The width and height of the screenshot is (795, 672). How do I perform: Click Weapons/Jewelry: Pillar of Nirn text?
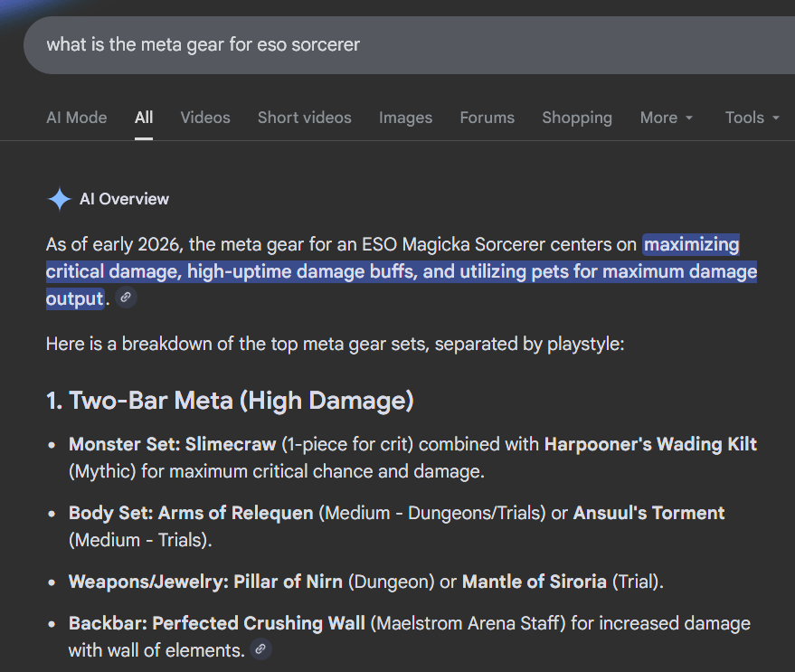[x=205, y=582]
